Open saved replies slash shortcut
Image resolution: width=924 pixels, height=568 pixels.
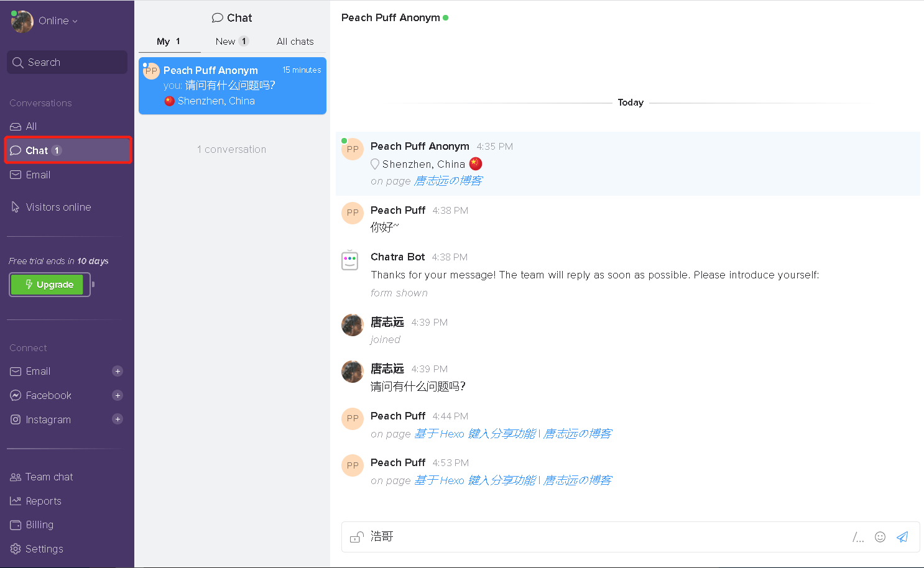tap(858, 538)
